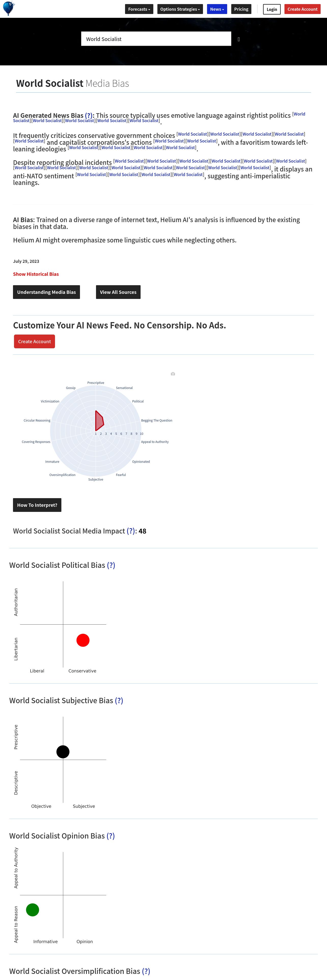The image size is (327, 980).
Task: Click the search icon beside search field
Action: click(x=239, y=39)
